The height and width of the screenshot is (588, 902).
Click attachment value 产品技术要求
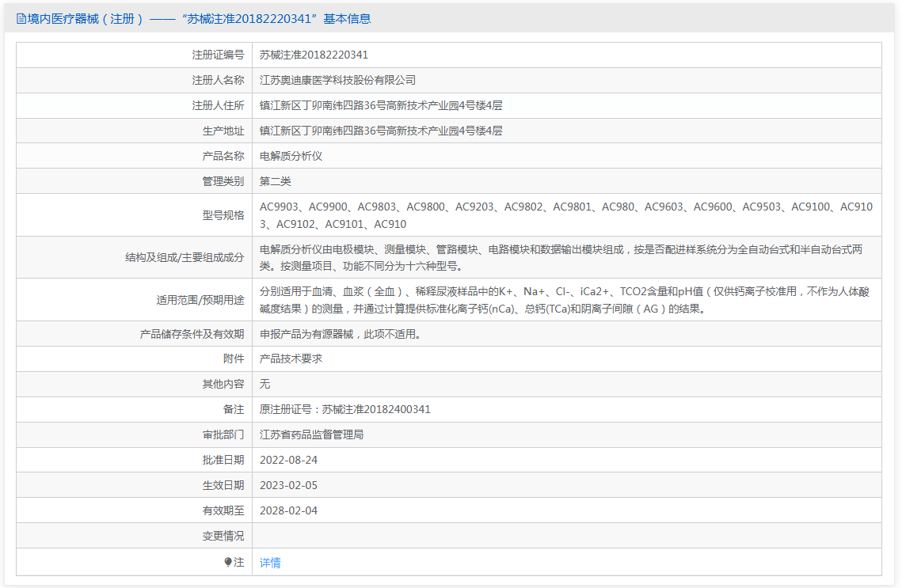pyautogui.click(x=291, y=358)
